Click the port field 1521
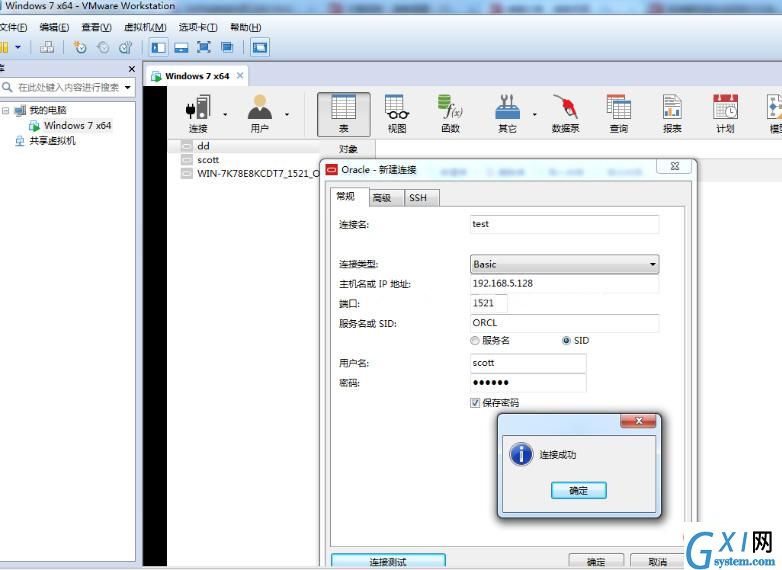 point(489,303)
